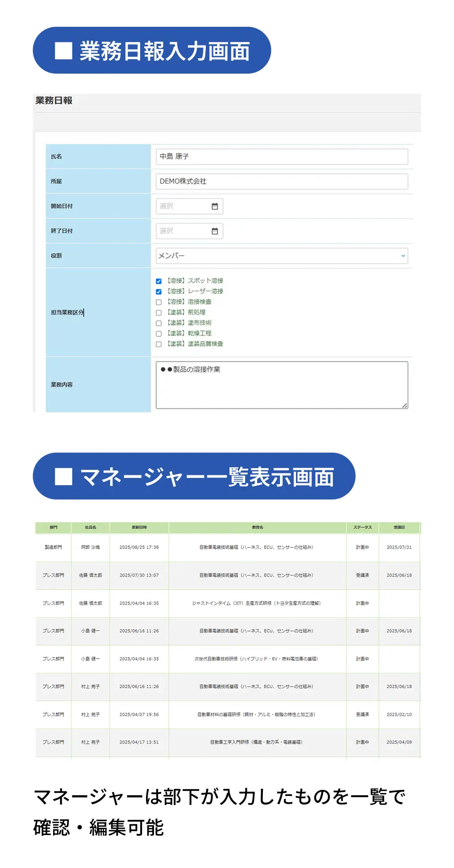The image size is (454, 868).
Task: Check 【溶接】溶接検査 checkbox
Action: [x=158, y=303]
